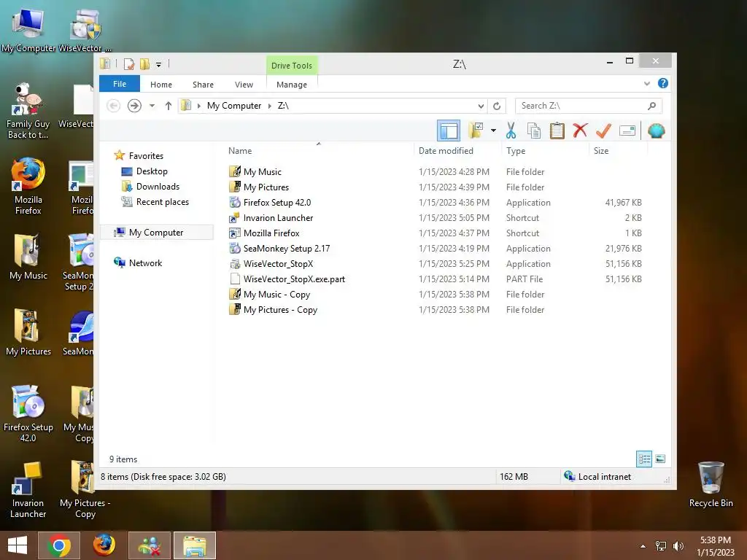Click the Properties icon in quick access toolbar
Screen dimensions: 747x560
tap(128, 64)
